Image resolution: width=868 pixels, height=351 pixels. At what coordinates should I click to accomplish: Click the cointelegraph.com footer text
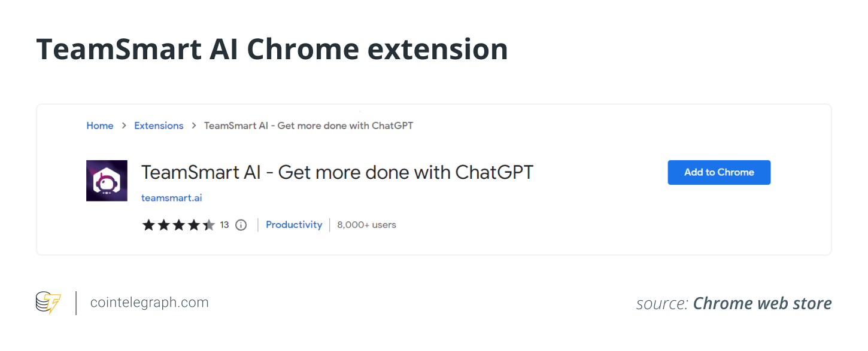[x=149, y=303]
